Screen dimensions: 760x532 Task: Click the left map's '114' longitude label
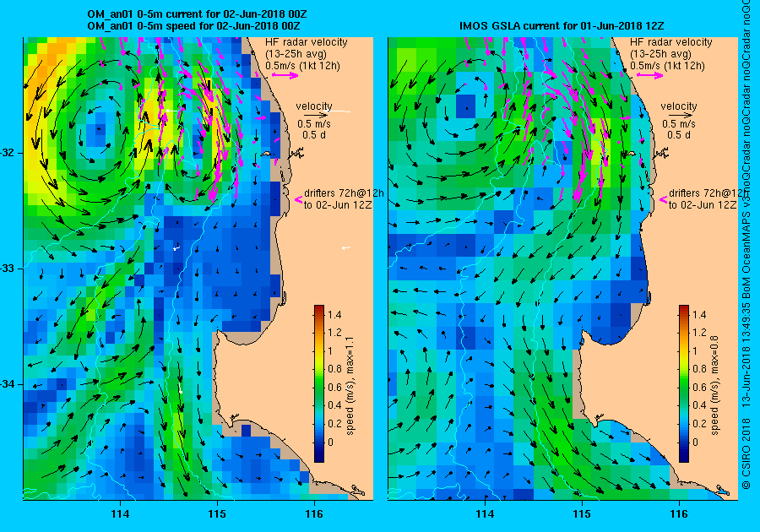[x=120, y=514]
